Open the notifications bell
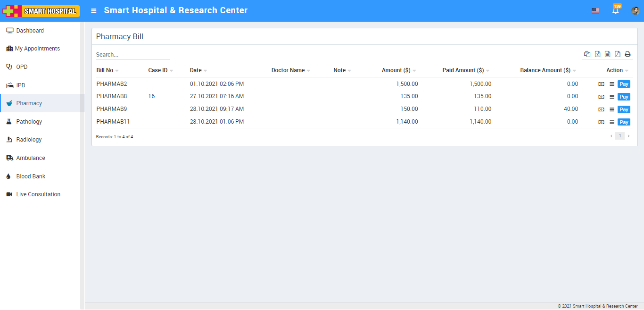 point(615,11)
